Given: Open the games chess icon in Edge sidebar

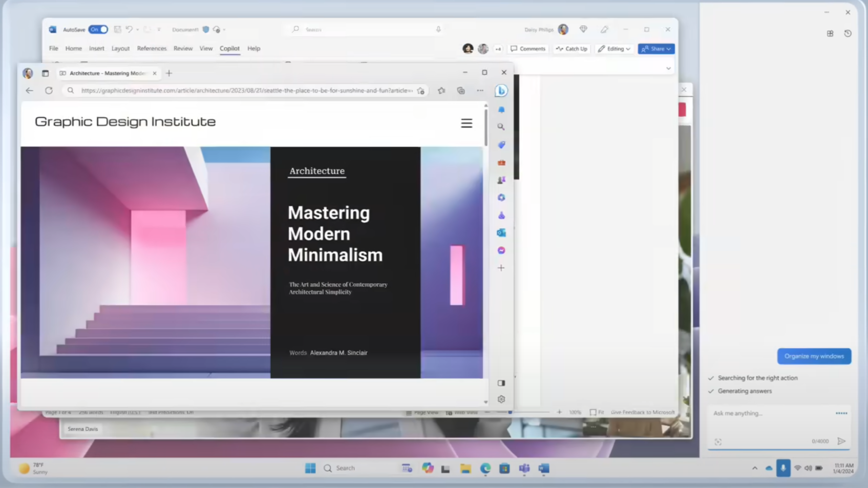Looking at the screenshot, I should pyautogui.click(x=501, y=180).
